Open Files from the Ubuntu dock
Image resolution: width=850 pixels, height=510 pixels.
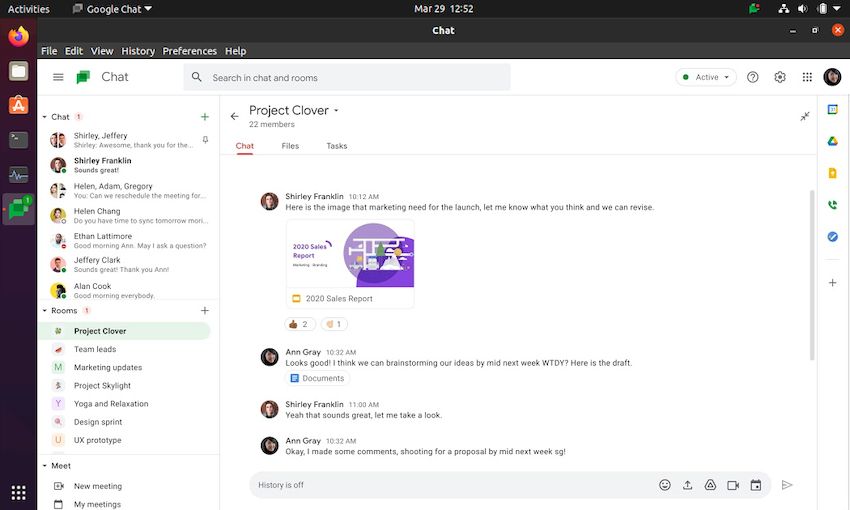[18, 71]
